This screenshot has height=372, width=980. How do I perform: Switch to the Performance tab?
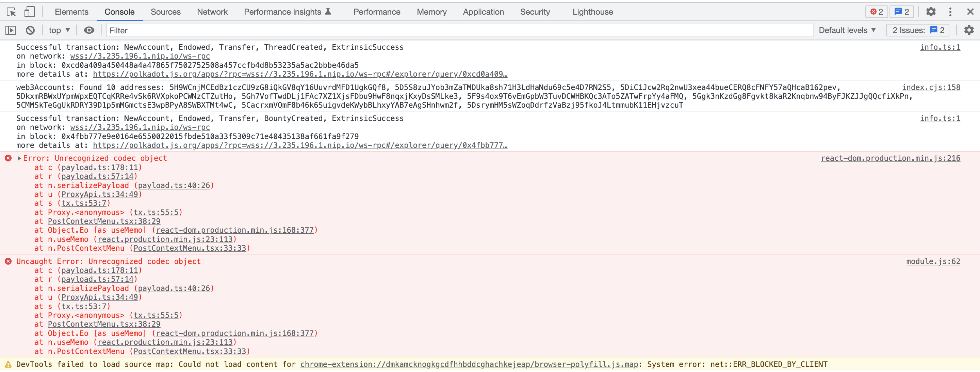[x=377, y=12]
